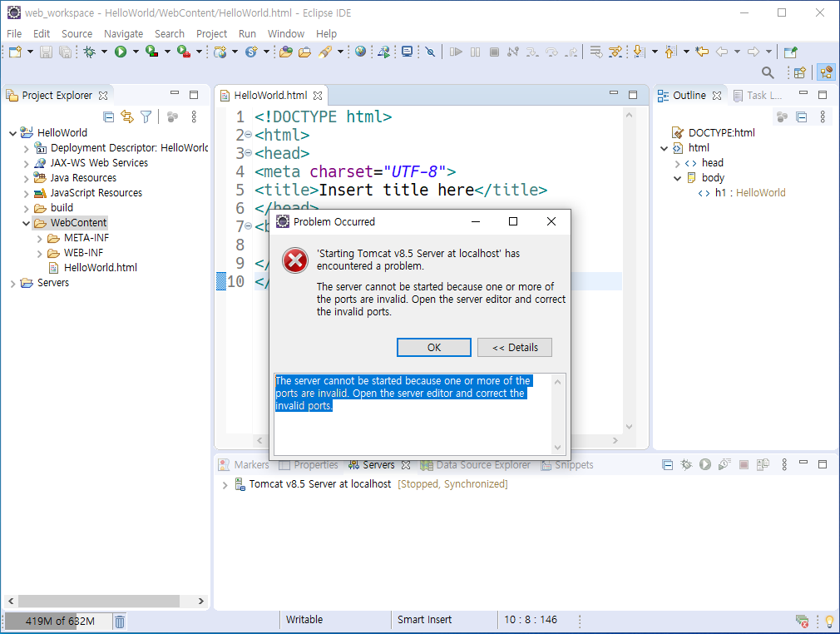Click the Back navigation arrow in toolbar
This screenshot has height=634, width=840.
click(x=722, y=52)
